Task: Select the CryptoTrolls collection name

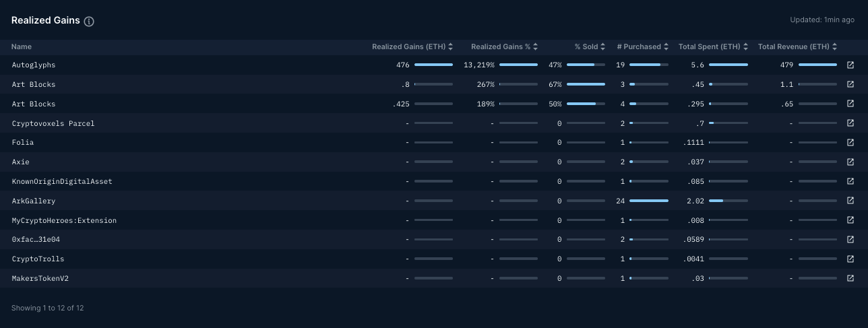Action: coord(38,259)
